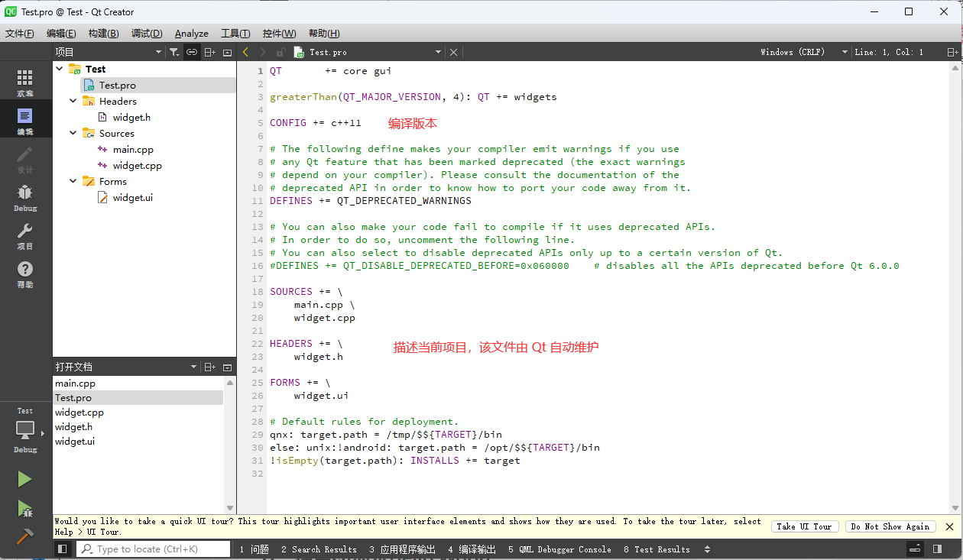963x560 pixels.
Task: Click the Open Documents vertical scrollbar
Action: tap(229, 445)
